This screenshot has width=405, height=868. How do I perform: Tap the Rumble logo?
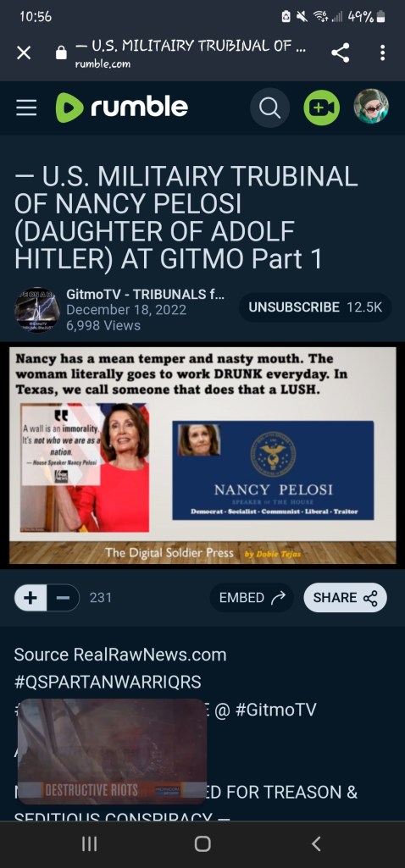tap(122, 108)
